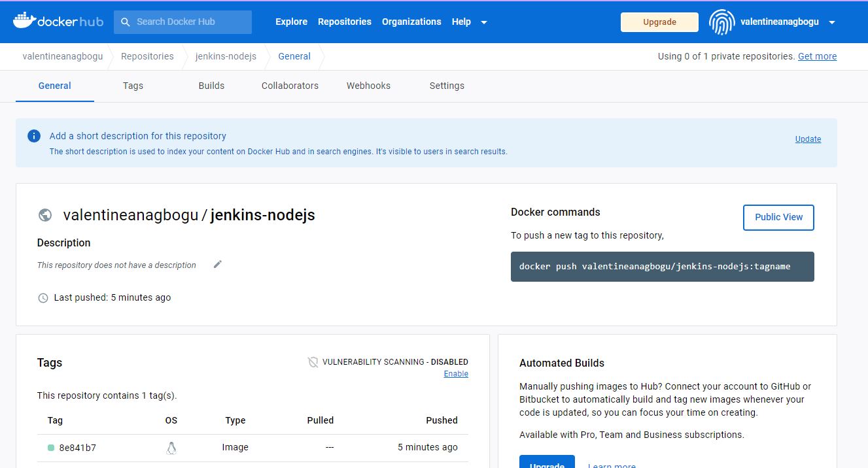
Task: Open the Settings tab
Action: tap(446, 86)
